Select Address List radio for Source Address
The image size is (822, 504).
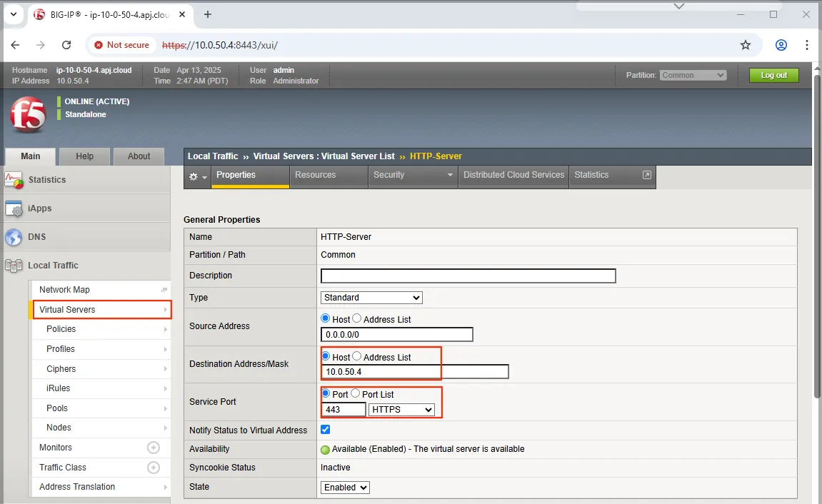tap(357, 319)
